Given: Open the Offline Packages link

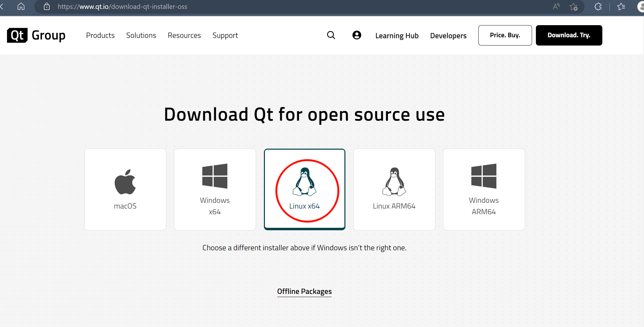Looking at the screenshot, I should point(304,292).
